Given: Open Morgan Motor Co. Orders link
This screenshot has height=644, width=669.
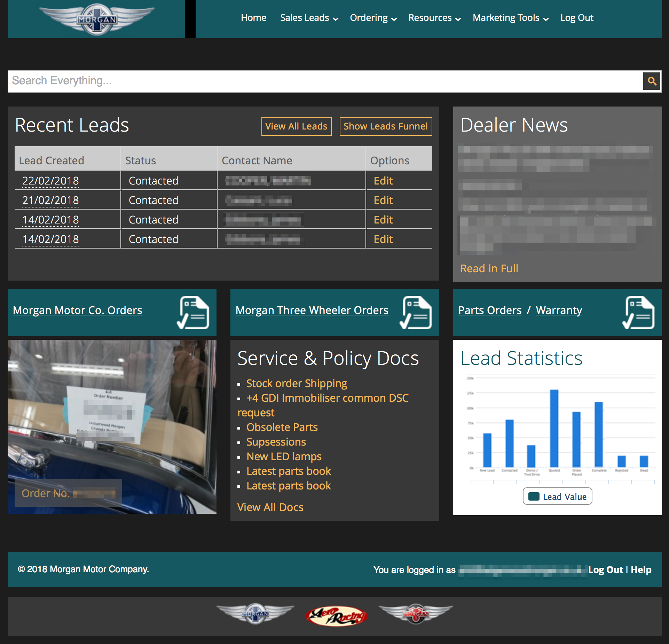Looking at the screenshot, I should pyautogui.click(x=78, y=310).
